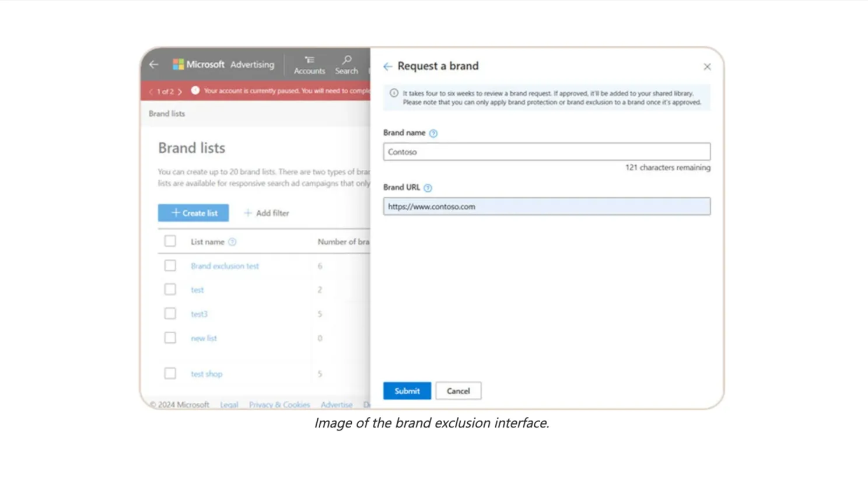Open the Accounts menu icon
Viewport: 868px width, 484px height.
point(309,65)
